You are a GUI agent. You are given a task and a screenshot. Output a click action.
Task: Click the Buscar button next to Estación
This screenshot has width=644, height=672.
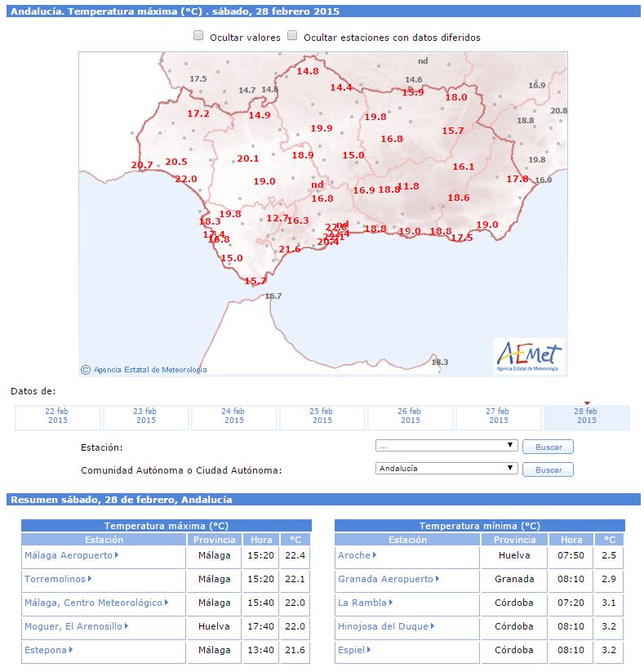tap(548, 447)
